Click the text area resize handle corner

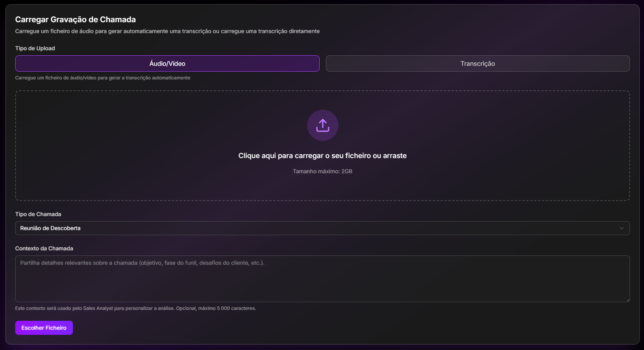click(627, 299)
